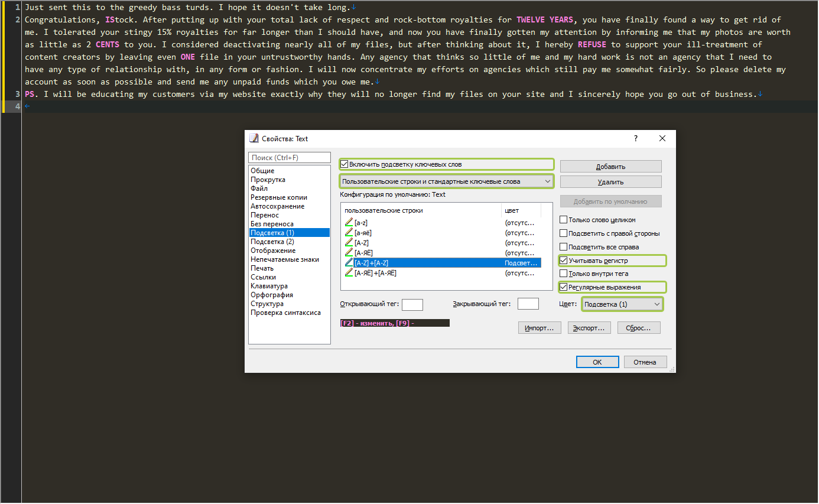Click line number 2 in editor gutter

pos(18,19)
